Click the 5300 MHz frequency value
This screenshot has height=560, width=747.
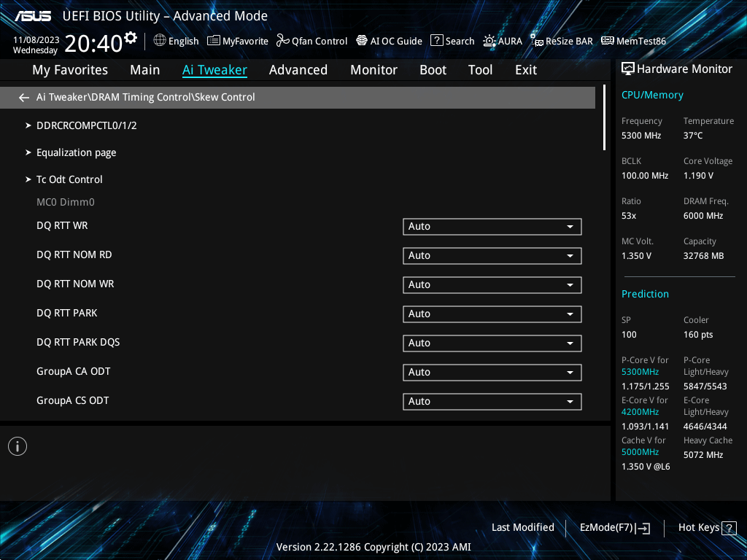pyautogui.click(x=641, y=136)
